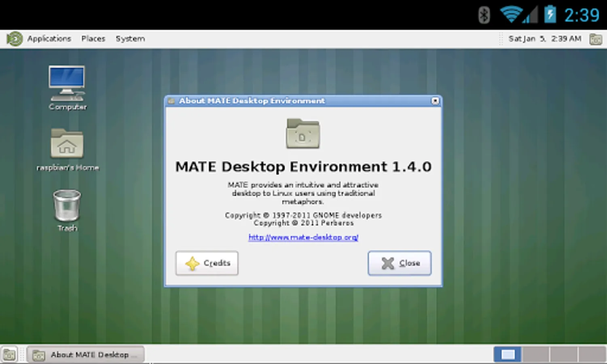Tap the Wi-Fi status icon

pyautogui.click(x=510, y=15)
